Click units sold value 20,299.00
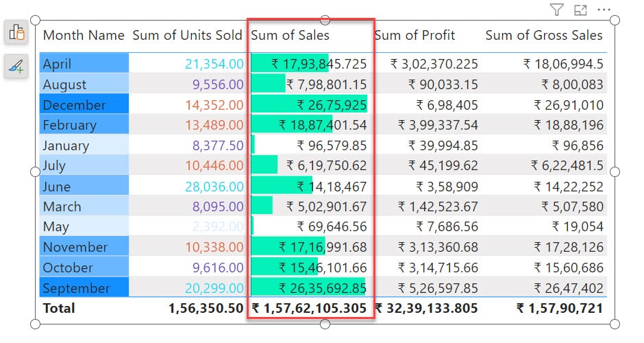 [x=214, y=288]
